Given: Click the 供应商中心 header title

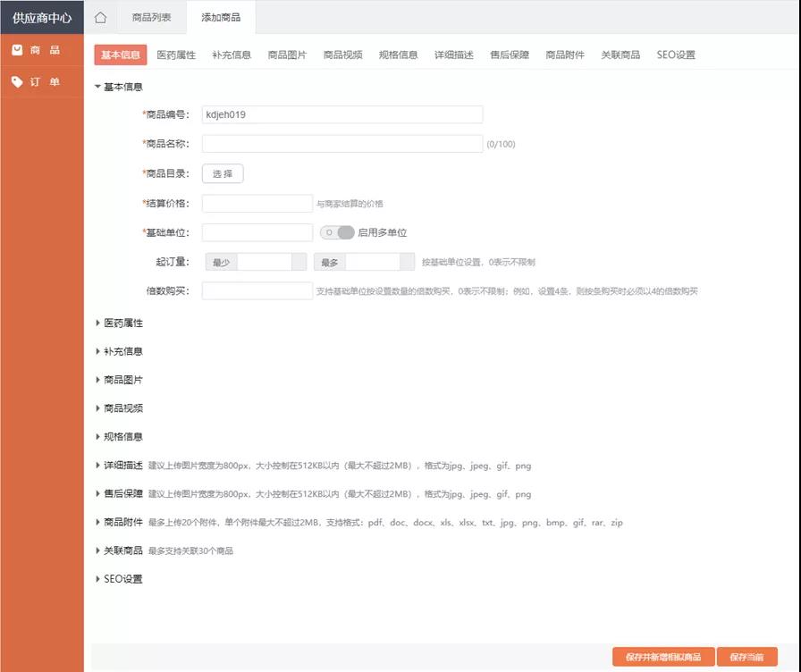Looking at the screenshot, I should tap(42, 18).
